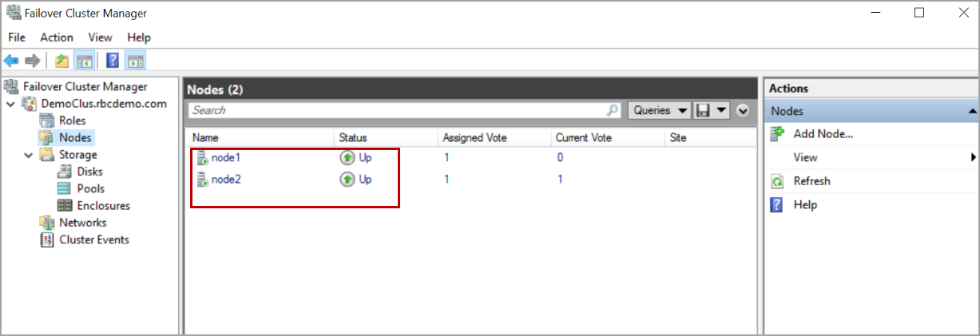
Task: Click the blue Back arrow in toolbar
Action: (12, 61)
